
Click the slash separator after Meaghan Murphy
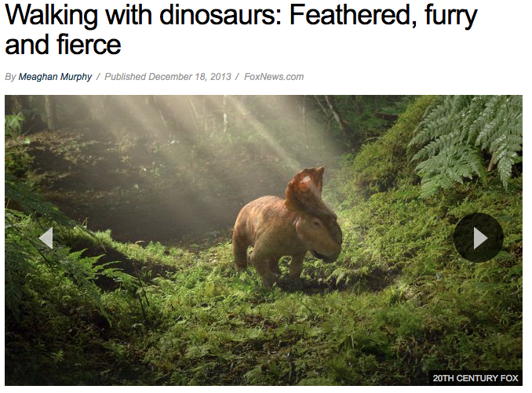click(99, 77)
